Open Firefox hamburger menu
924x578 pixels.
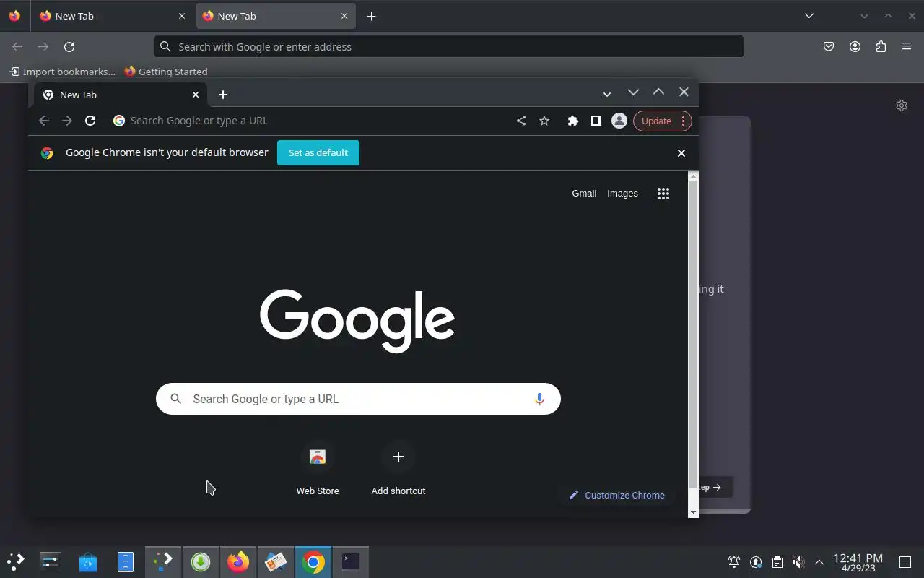[907, 46]
